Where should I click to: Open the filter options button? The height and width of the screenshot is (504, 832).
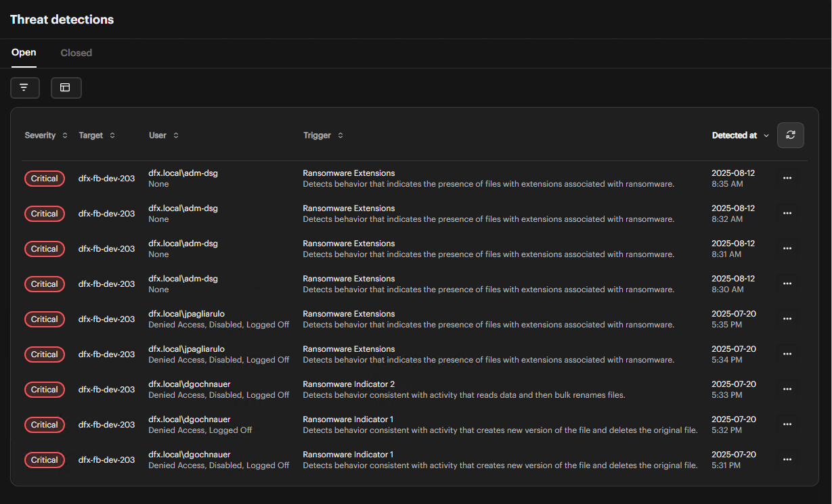click(25, 88)
